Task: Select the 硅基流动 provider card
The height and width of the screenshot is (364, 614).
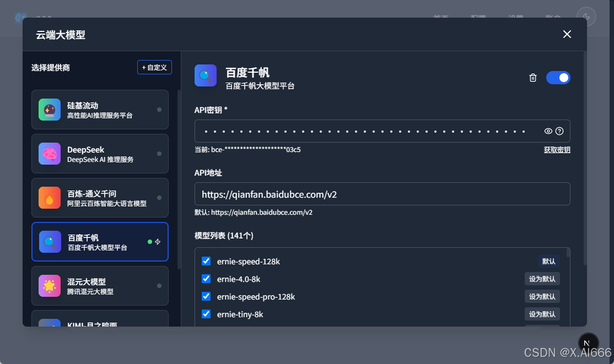Action: tap(100, 110)
